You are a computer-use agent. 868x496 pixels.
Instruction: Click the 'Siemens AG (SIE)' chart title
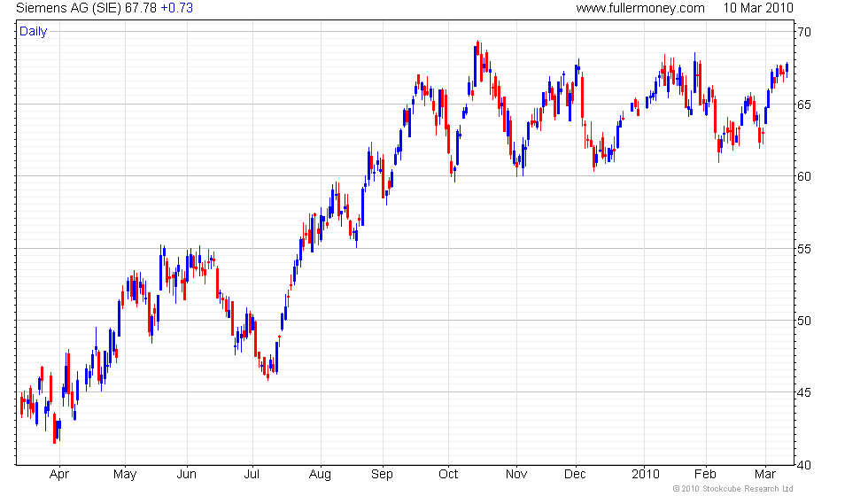tap(69, 8)
